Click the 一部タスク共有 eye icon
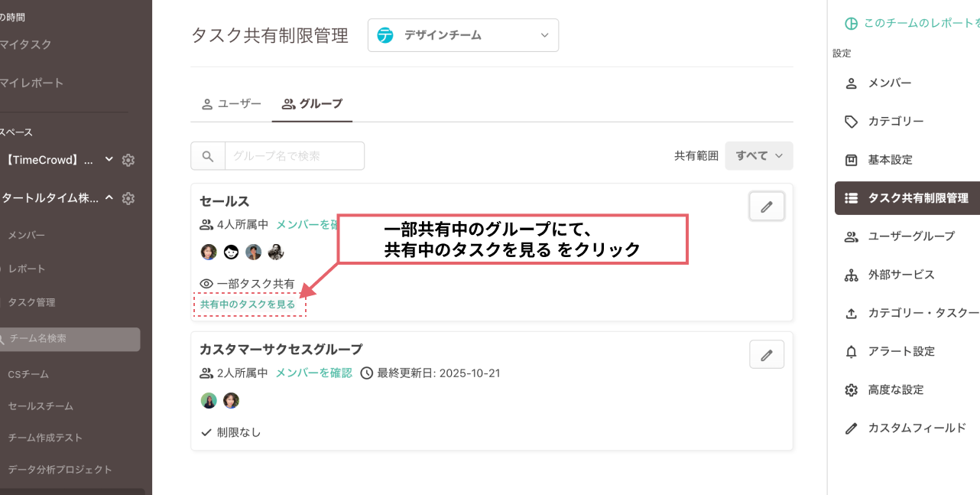The image size is (980, 495). pos(204,283)
